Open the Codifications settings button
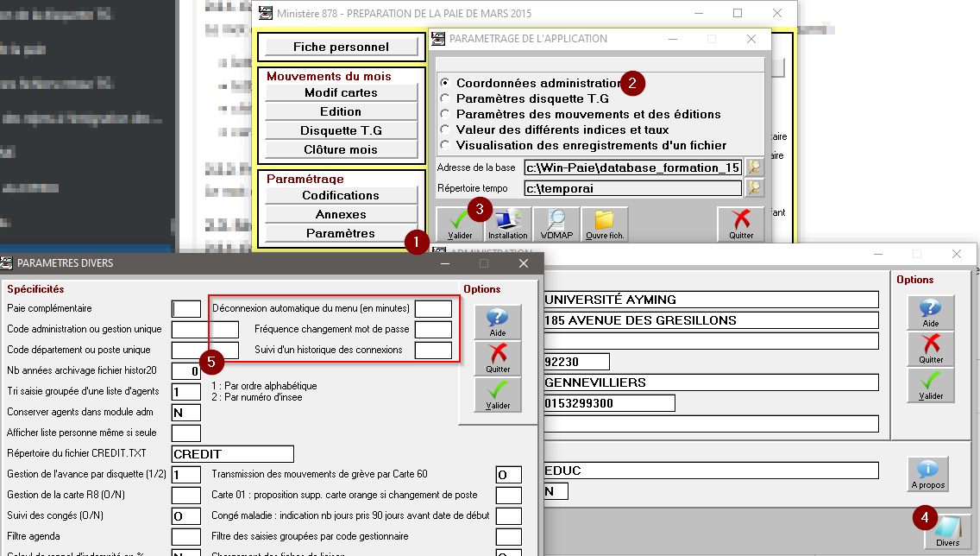Image resolution: width=980 pixels, height=556 pixels. click(x=341, y=196)
